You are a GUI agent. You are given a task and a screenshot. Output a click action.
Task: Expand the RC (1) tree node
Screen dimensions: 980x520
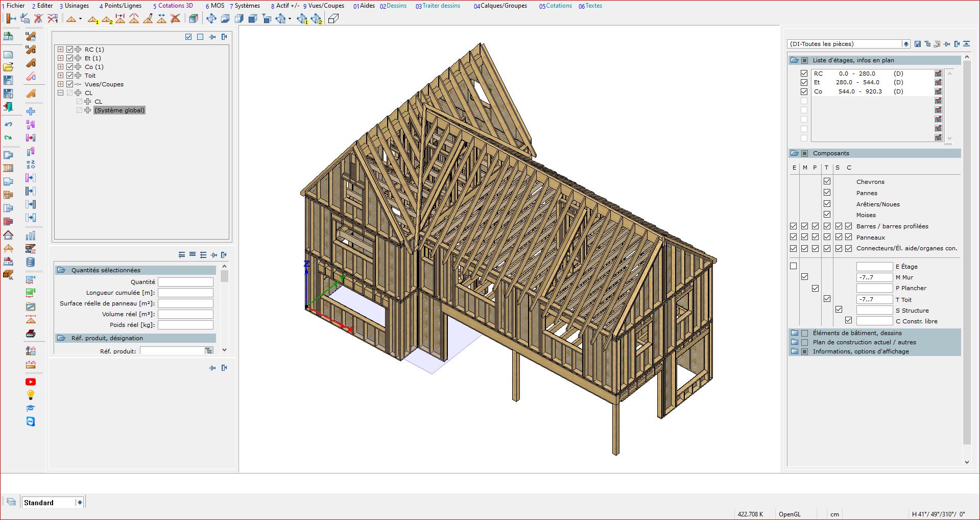click(x=61, y=50)
